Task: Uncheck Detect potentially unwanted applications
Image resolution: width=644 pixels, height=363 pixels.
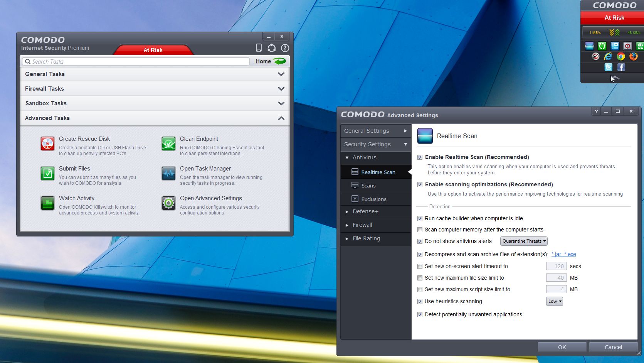Action: tap(420, 315)
